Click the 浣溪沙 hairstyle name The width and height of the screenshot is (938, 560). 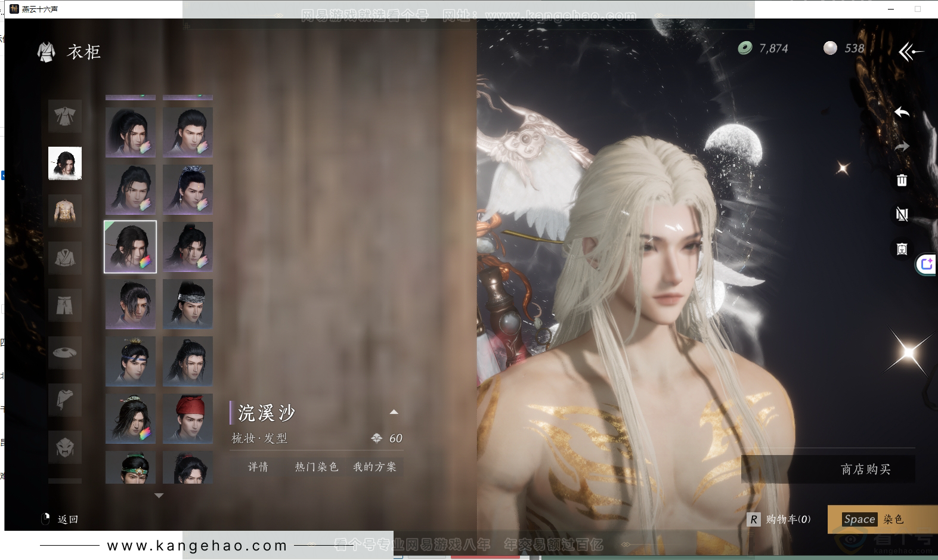267,413
